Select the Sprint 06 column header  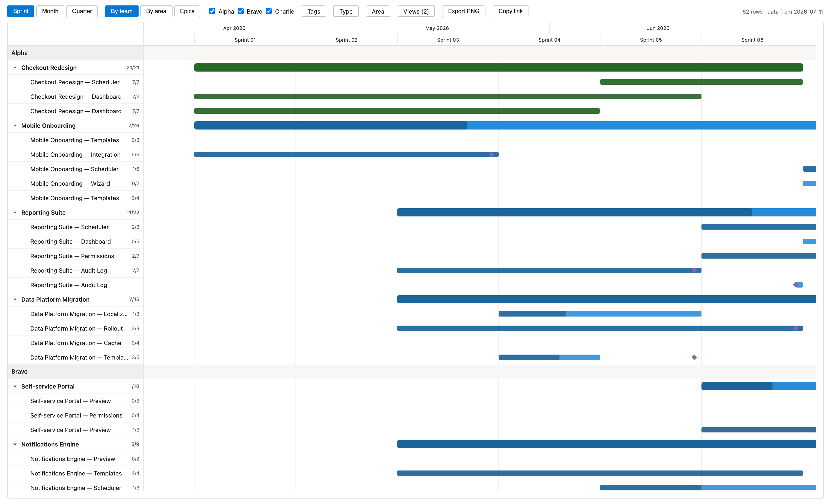pos(752,40)
